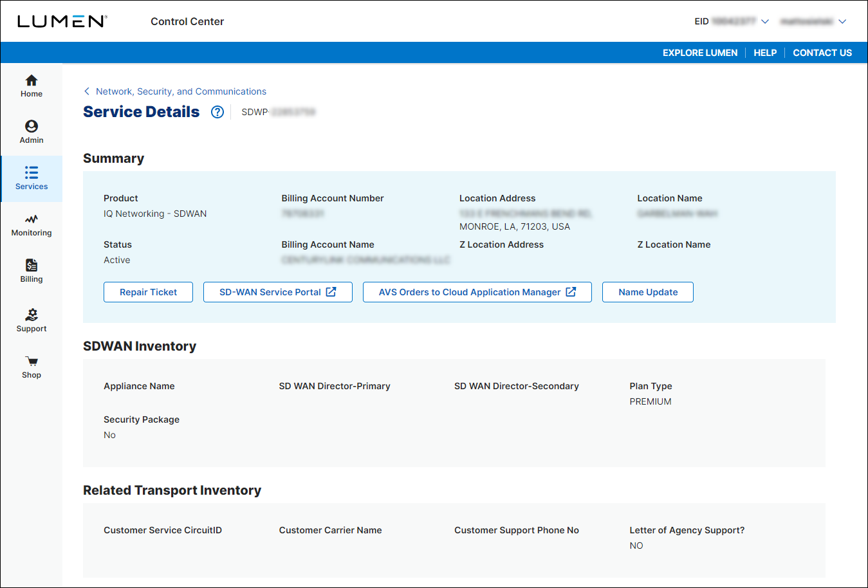This screenshot has height=588, width=868.
Task: Open the Billing section
Action: pyautogui.click(x=32, y=271)
